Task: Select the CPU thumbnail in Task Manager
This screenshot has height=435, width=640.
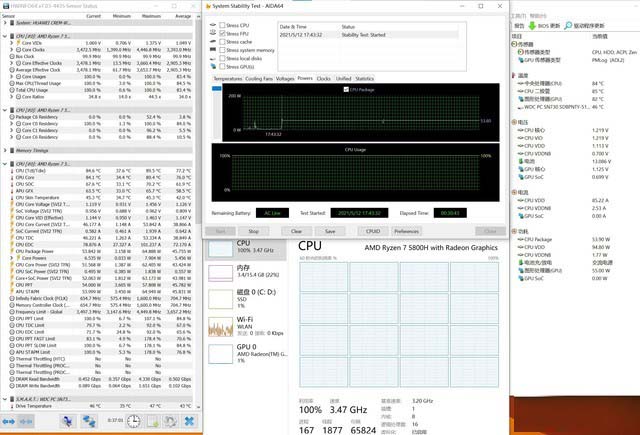Action: pyautogui.click(x=220, y=249)
